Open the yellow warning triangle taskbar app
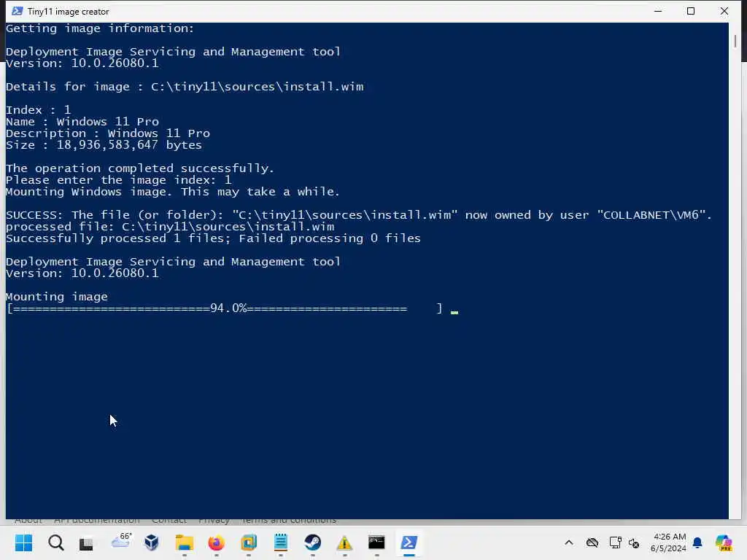This screenshot has height=560, width=747. pyautogui.click(x=344, y=542)
